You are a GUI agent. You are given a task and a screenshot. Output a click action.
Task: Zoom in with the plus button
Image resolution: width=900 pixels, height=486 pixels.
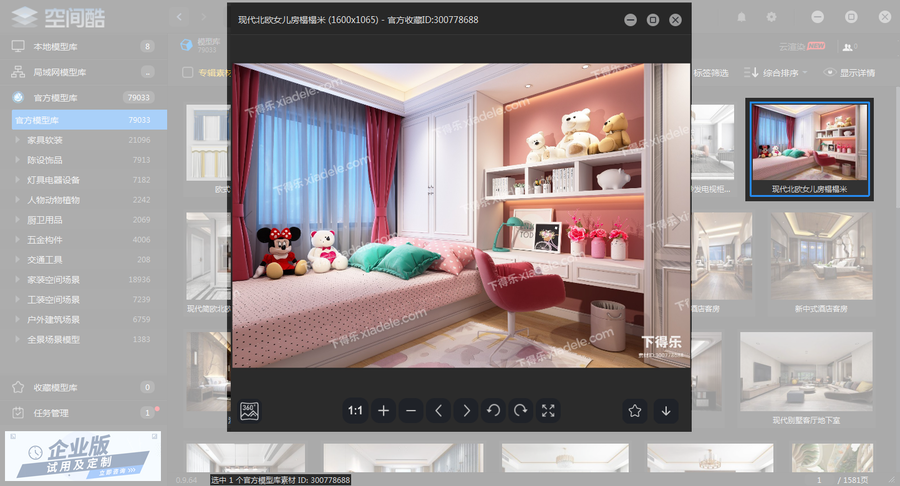pos(383,411)
